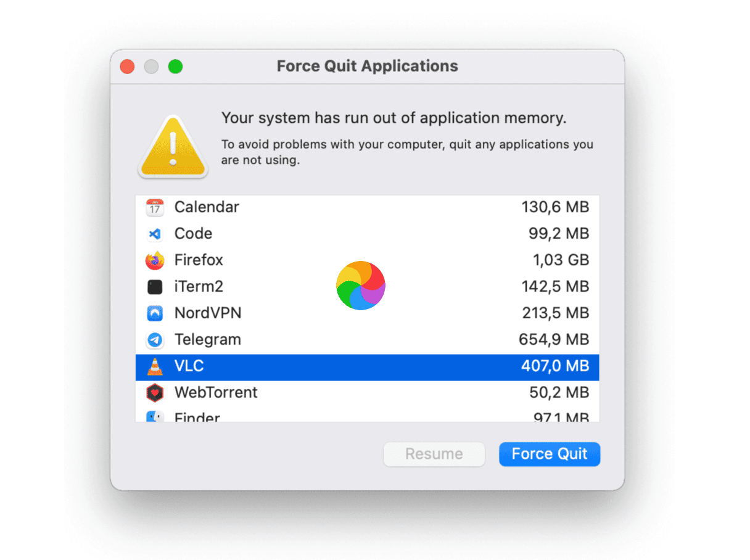This screenshot has height=560, width=750.
Task: Click the Visual Studio Code icon
Action: click(x=155, y=234)
